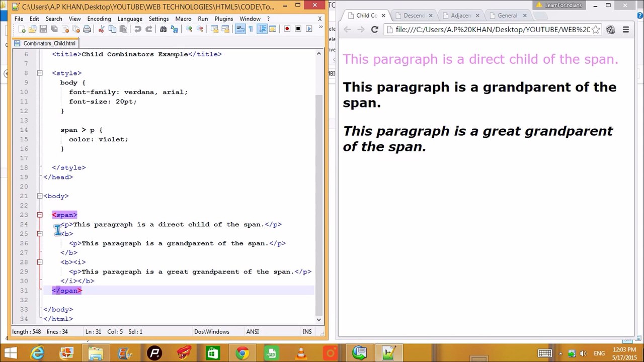
Task: Open Windows Store from taskbar
Action: pos(213,353)
